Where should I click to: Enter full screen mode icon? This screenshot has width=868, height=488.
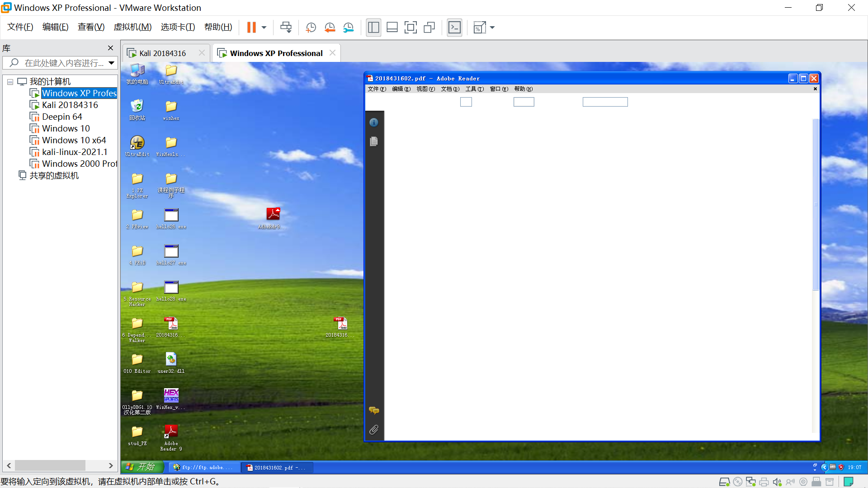[410, 28]
